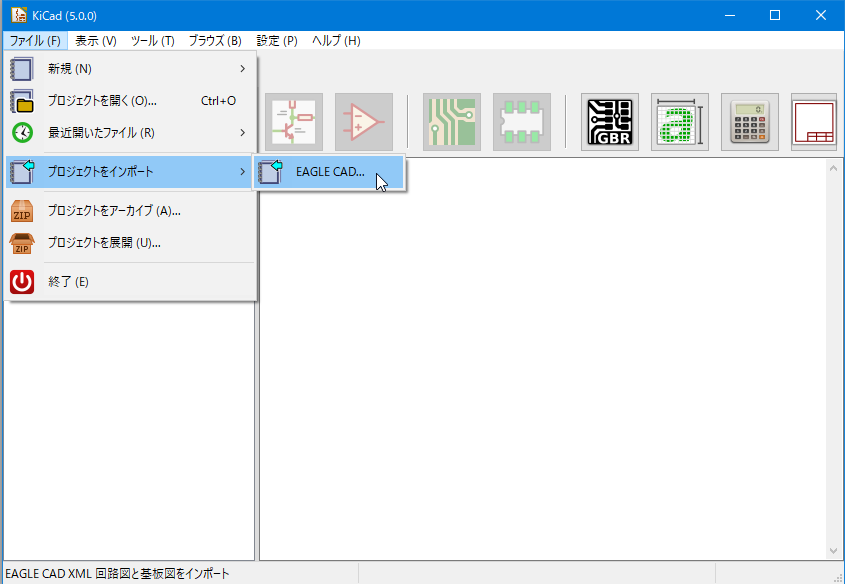
Task: Select プロジェクトを開く (O)... menu entry
Action: coord(130,101)
